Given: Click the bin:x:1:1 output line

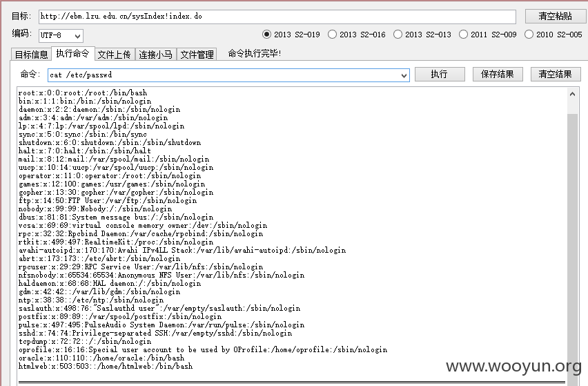Looking at the screenshot, I should click(x=85, y=101).
